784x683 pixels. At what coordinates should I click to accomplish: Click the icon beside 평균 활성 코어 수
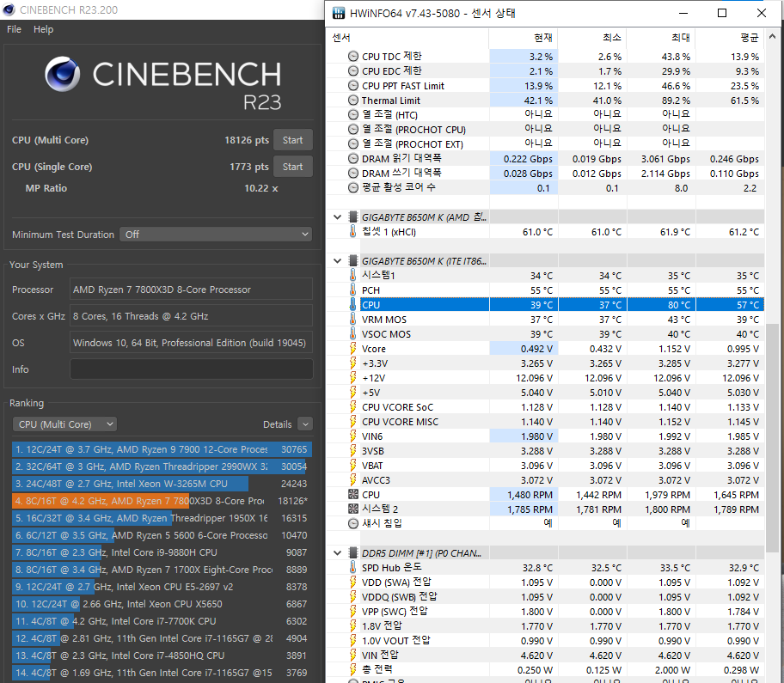(353, 188)
